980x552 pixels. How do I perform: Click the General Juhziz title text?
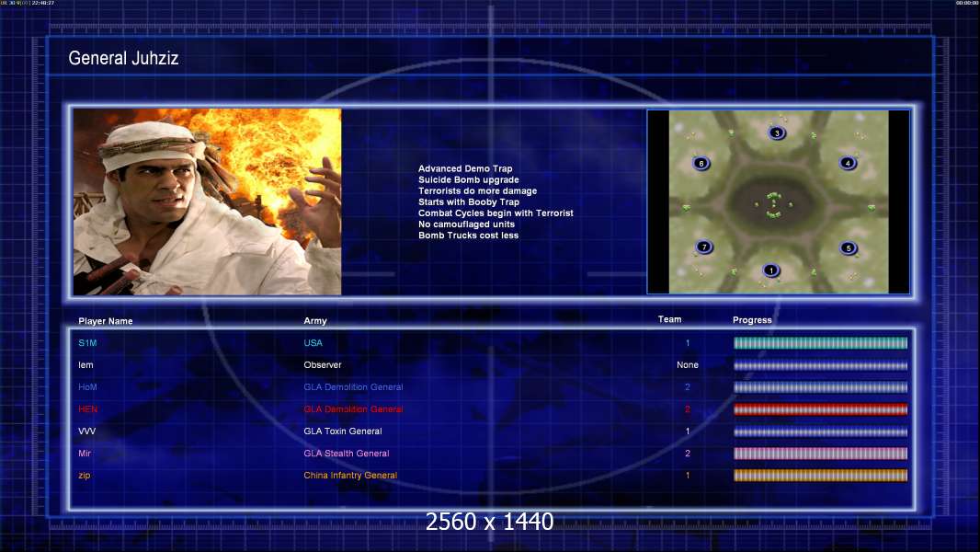(124, 58)
